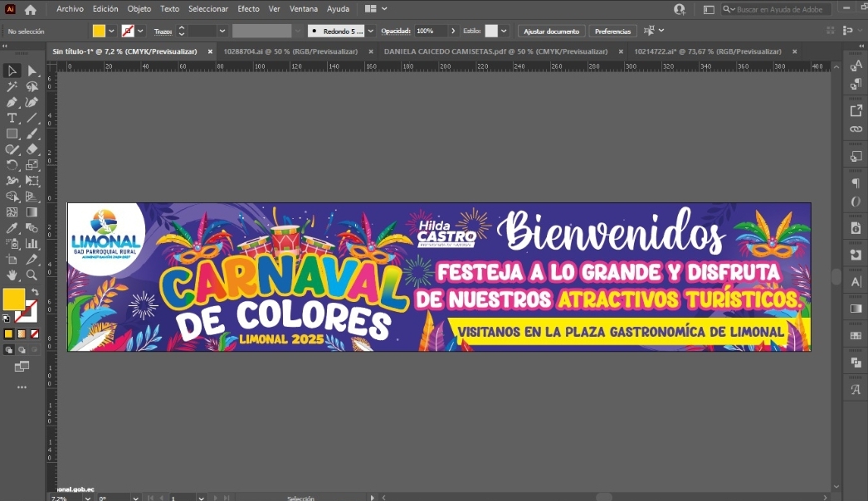
Task: Open the Efecto menu
Action: point(248,9)
